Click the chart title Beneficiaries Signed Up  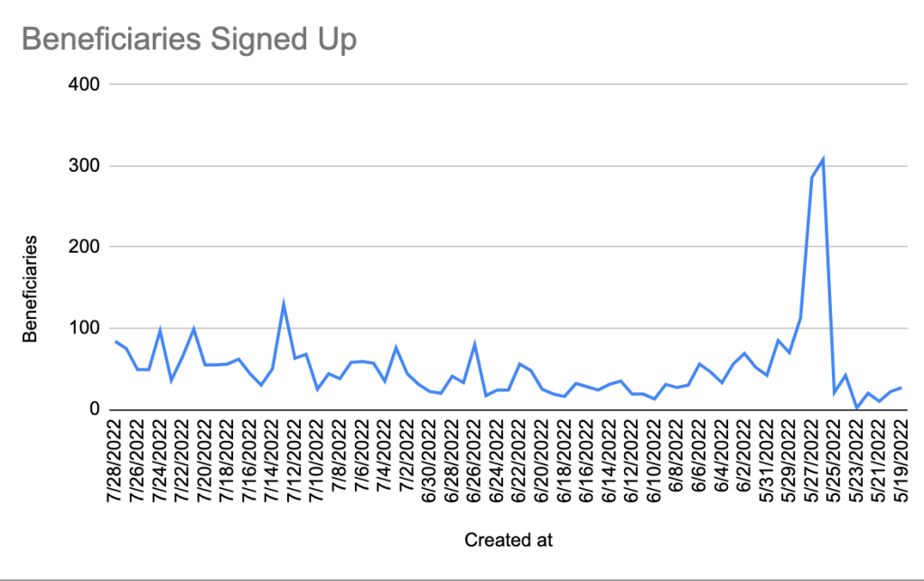188,41
